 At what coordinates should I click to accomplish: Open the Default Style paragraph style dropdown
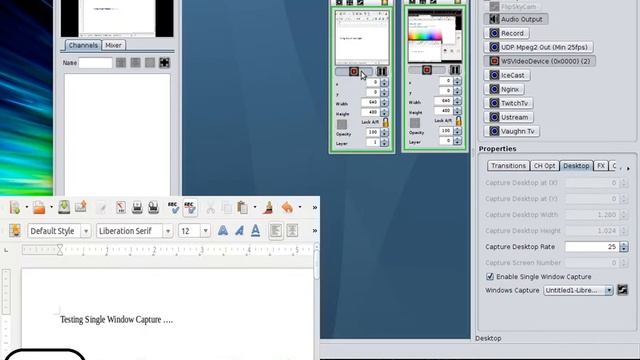point(86,231)
